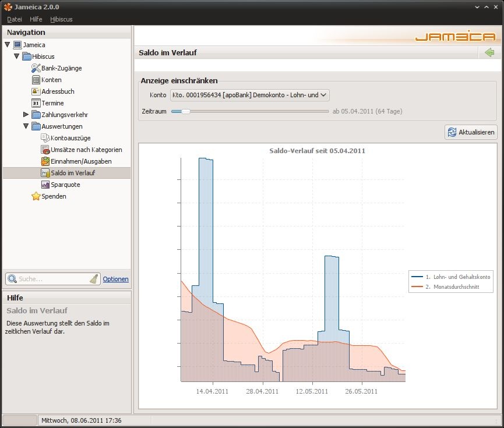
Task: Select Termine in navigation tree
Action: tap(52, 103)
